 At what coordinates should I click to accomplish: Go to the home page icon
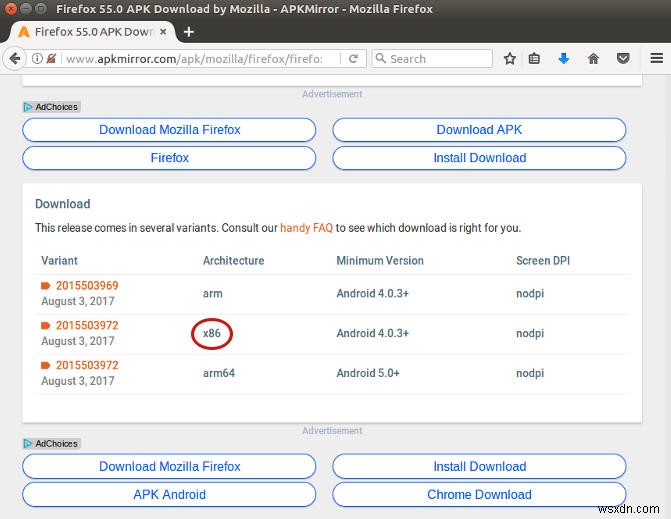(593, 58)
